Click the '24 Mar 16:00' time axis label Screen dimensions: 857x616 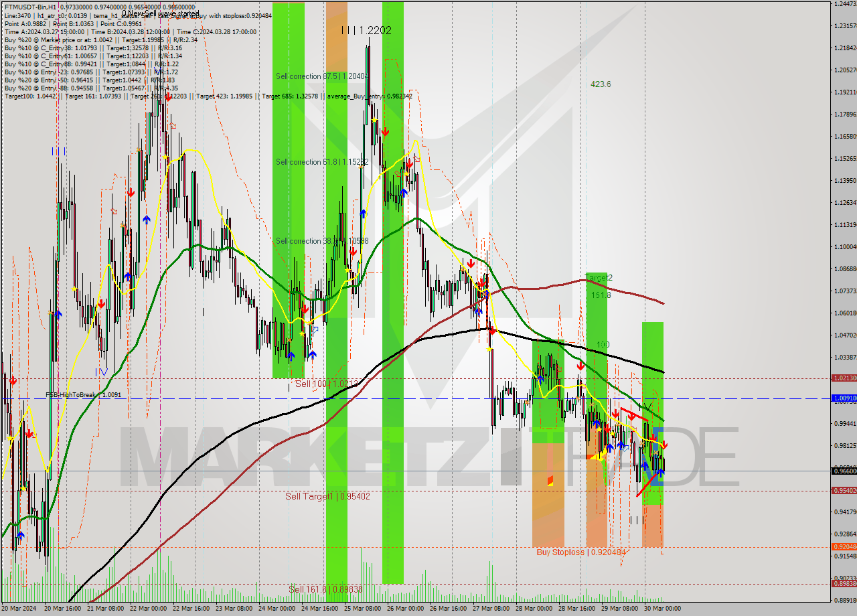[x=319, y=609]
